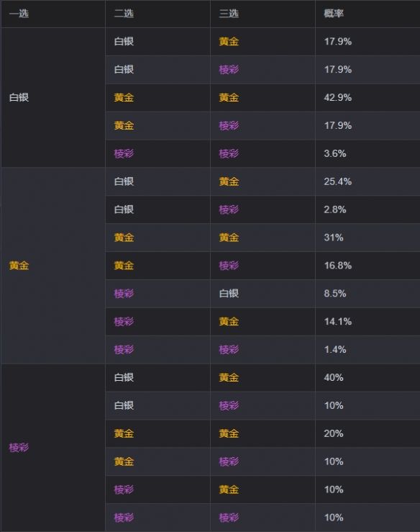The image size is (420, 532).
Task: Click 棱彩 second pick in 3.6% row
Action: pyautogui.click(x=124, y=153)
